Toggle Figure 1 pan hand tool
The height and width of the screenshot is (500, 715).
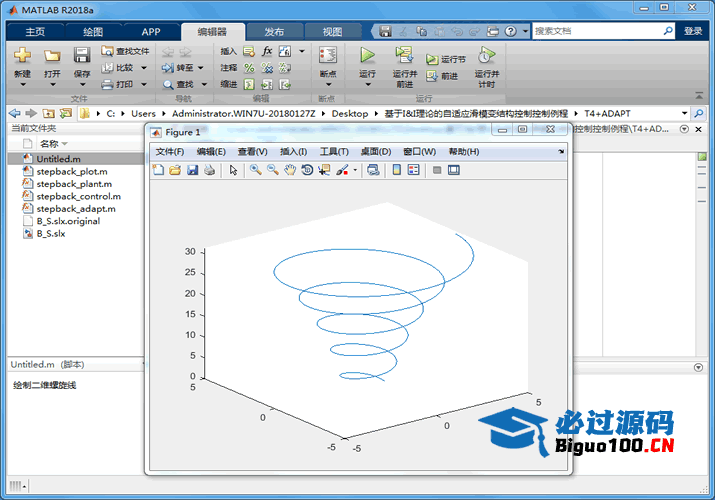click(290, 170)
